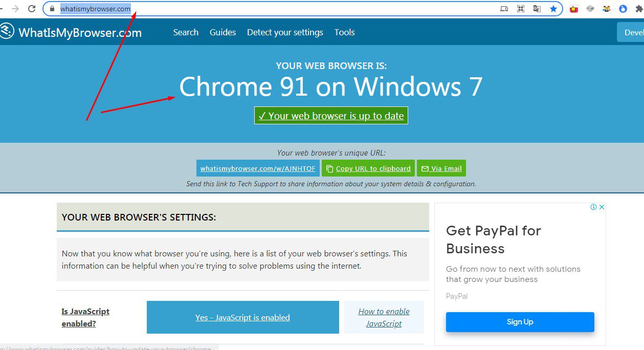Click 'YOUR WEB BROWSER'S SETTINGS:' heading

point(139,217)
